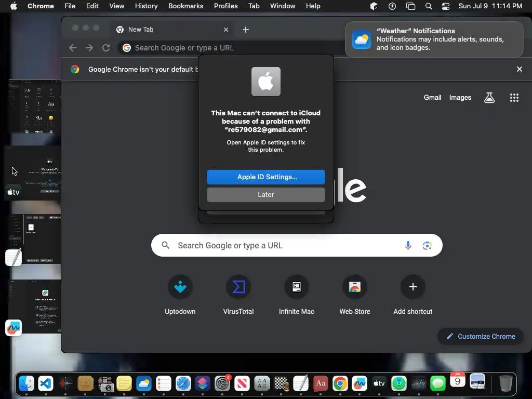532x399 pixels.
Task: Close the New Tab tab
Action: point(226,30)
